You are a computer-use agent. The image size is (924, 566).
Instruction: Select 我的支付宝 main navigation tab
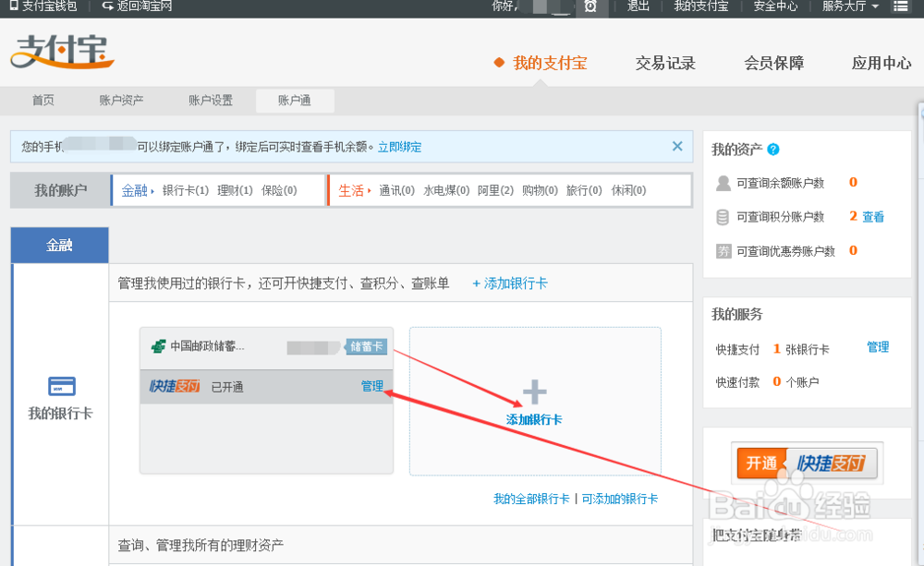click(x=550, y=63)
